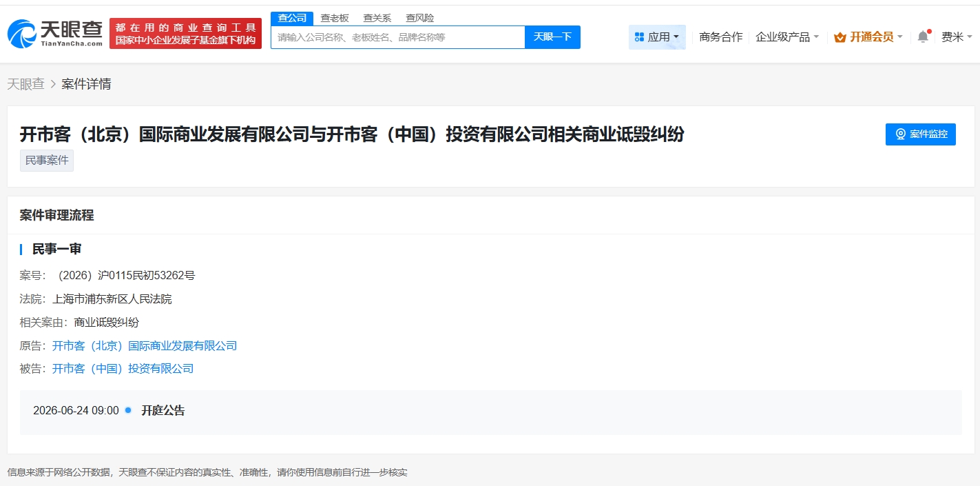Viewport: 980px width, 486px height.
Task: Click the data source disclaimer text
Action: click(207, 473)
